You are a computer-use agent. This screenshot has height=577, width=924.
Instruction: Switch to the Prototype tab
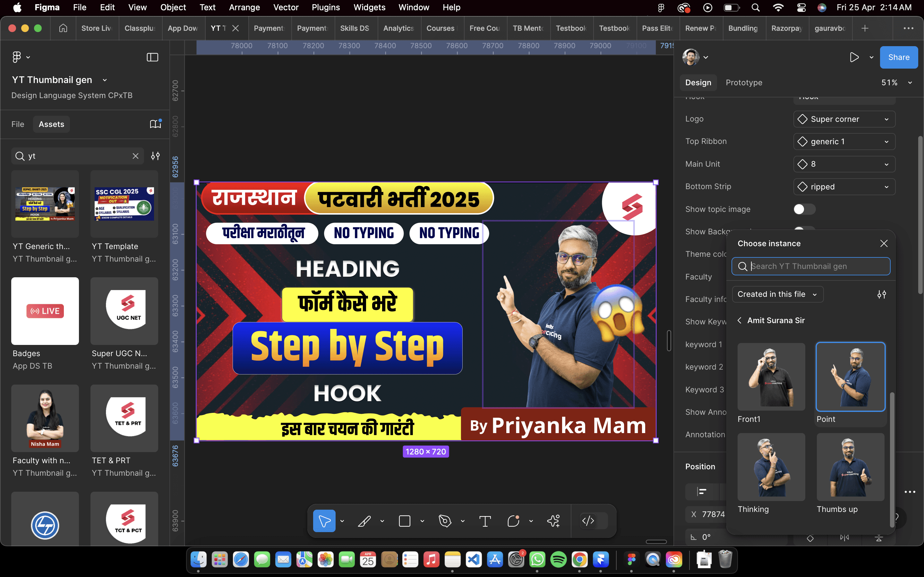click(744, 83)
